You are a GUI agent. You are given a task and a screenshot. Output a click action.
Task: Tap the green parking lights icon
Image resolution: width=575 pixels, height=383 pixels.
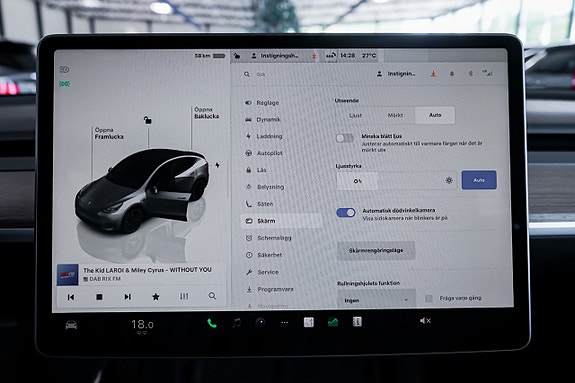click(64, 84)
